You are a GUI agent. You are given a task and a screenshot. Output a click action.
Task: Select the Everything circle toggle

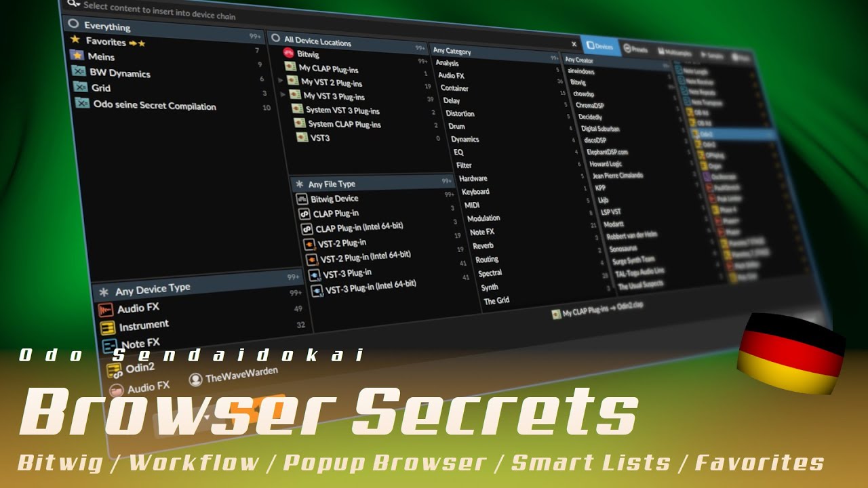73,24
